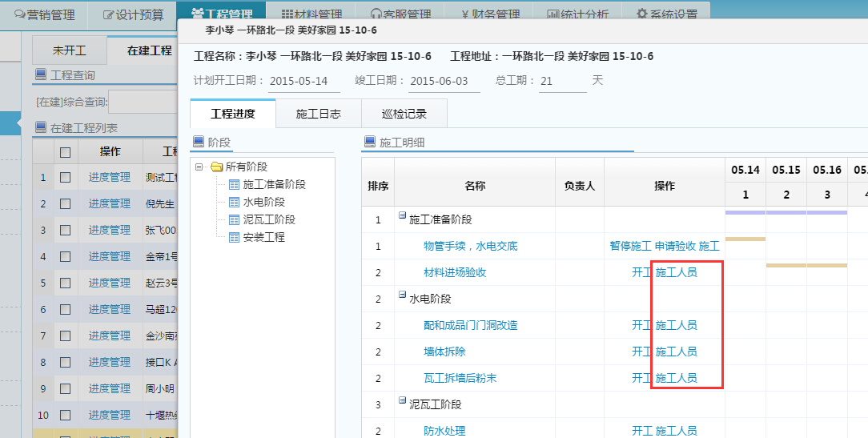Click the 材料管理 grid icon
Viewport: 868px width, 438px height.
[287, 14]
